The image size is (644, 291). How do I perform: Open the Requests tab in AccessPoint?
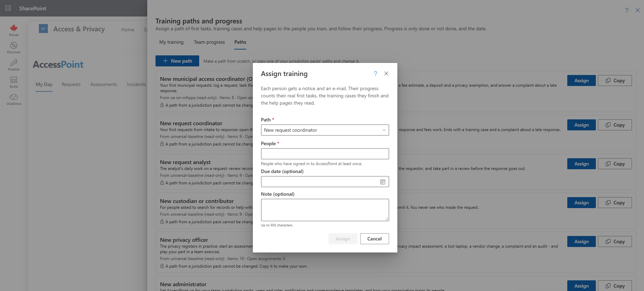(x=71, y=84)
